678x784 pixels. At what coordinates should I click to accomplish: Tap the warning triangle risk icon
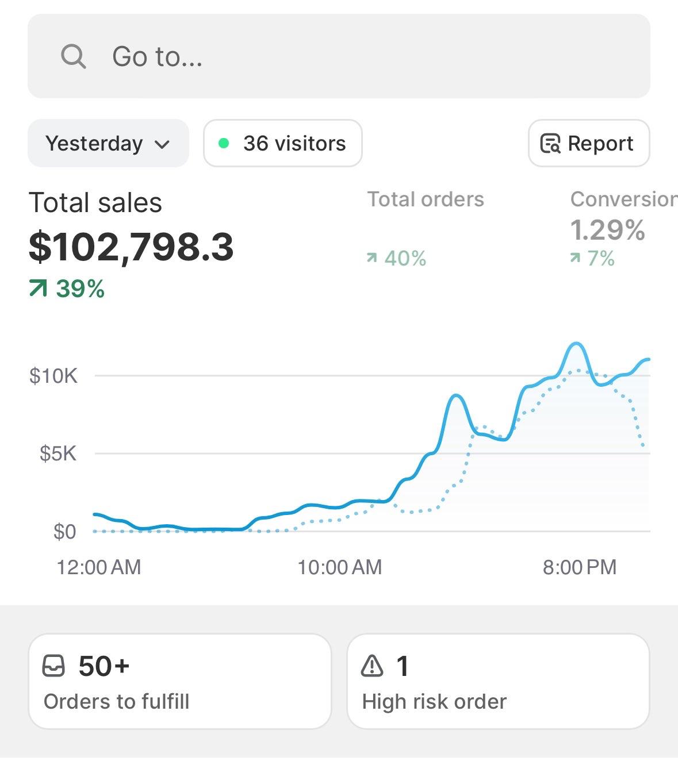click(372, 666)
